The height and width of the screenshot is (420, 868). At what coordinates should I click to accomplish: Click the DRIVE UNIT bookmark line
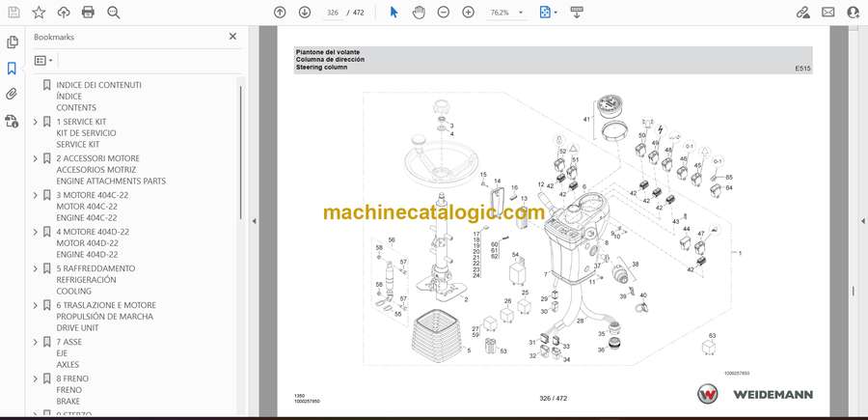click(77, 328)
